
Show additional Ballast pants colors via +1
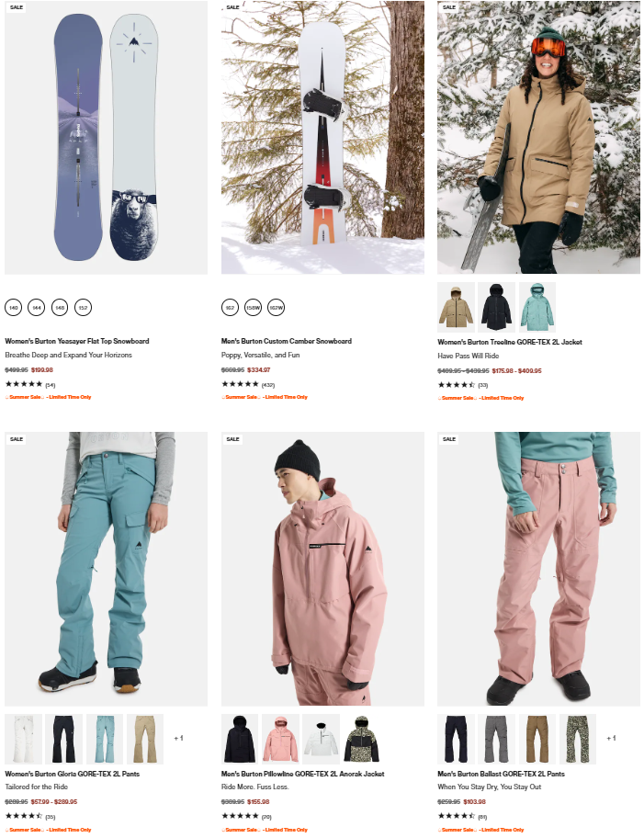click(x=611, y=738)
